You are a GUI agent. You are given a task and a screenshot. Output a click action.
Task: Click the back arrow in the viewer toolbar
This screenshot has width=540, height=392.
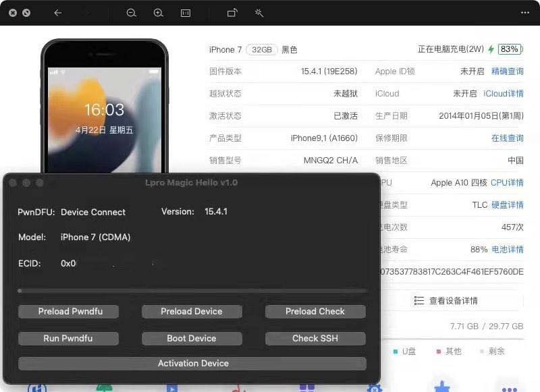[x=58, y=13]
